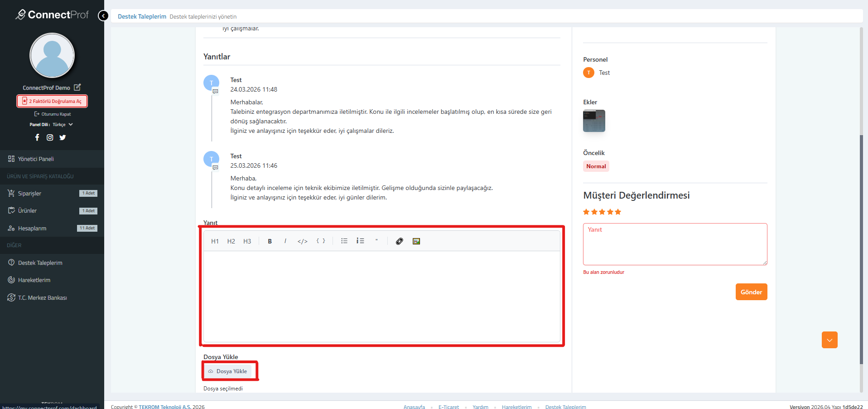Click the edit profile pencil icon
868x409 pixels.
(x=77, y=87)
